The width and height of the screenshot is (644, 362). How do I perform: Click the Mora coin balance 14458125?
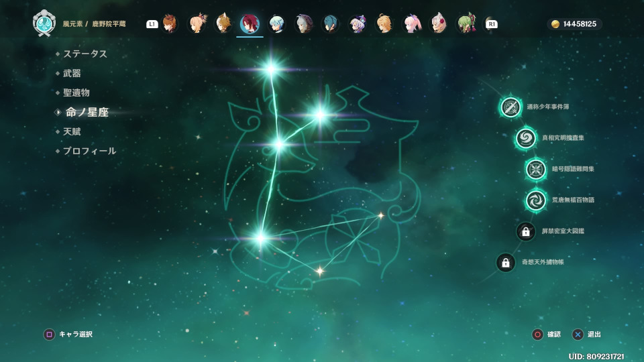[575, 24]
